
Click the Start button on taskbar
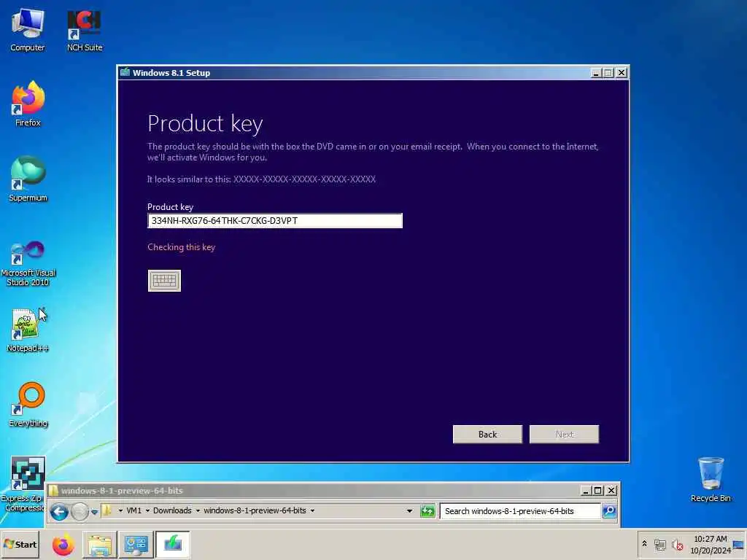coord(20,544)
